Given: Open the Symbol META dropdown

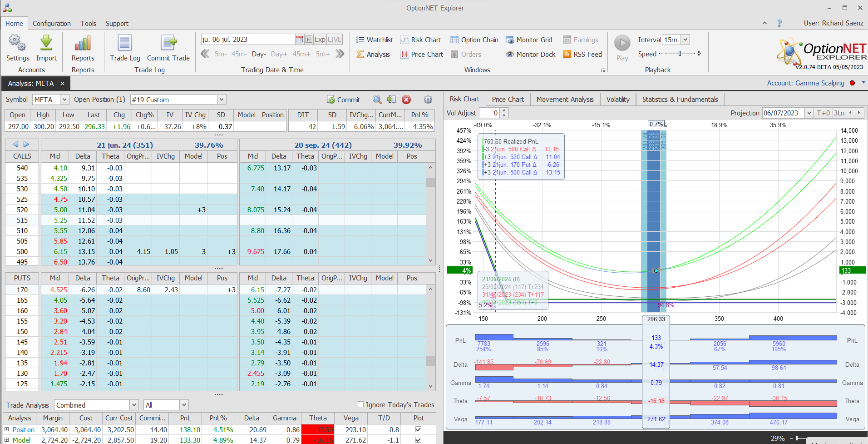Looking at the screenshot, I should coord(64,100).
